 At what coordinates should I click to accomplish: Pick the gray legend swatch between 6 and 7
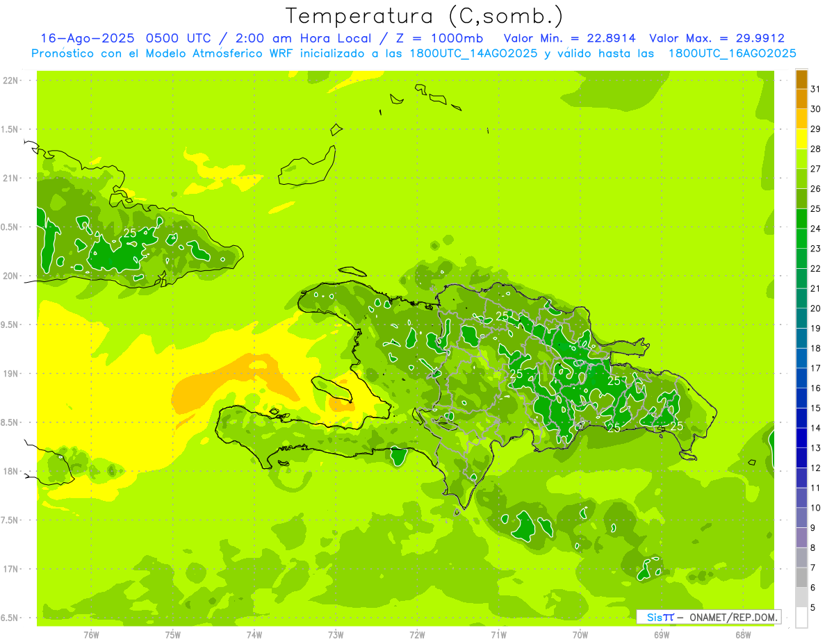click(801, 578)
